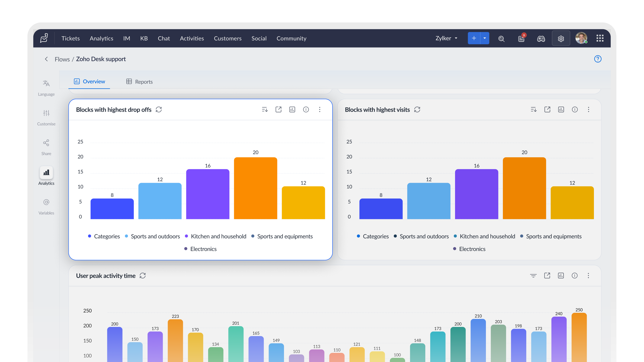Toggle Categories legend in highest visits chart

click(x=373, y=236)
